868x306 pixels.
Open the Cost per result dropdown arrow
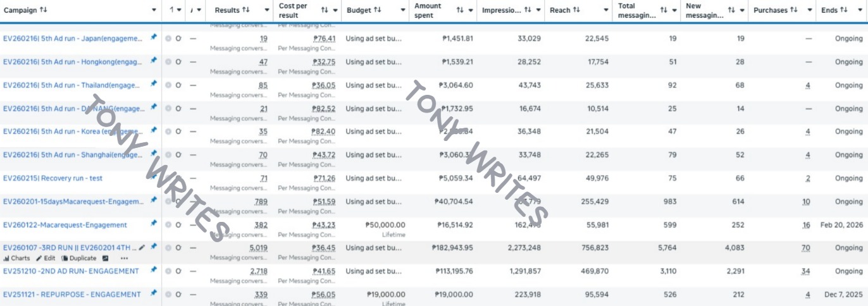[x=335, y=10]
